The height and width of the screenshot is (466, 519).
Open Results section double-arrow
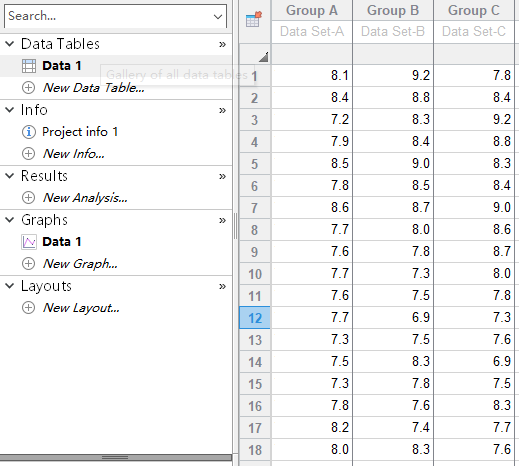point(222,176)
